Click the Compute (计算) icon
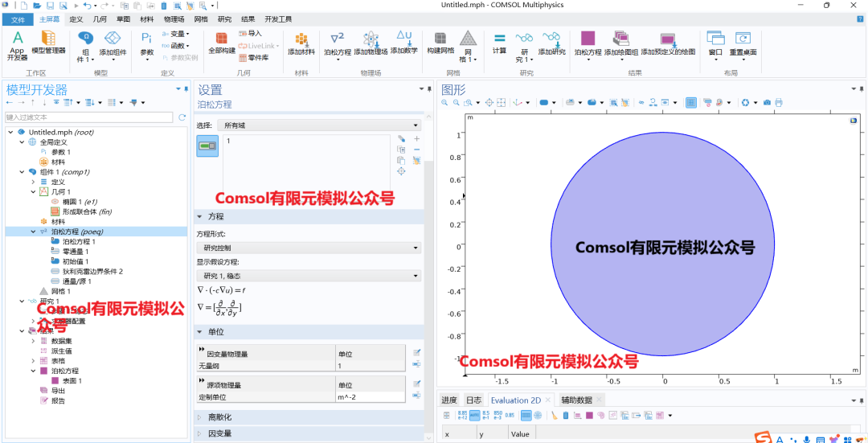Screen dimensions: 868x443 click(x=499, y=43)
